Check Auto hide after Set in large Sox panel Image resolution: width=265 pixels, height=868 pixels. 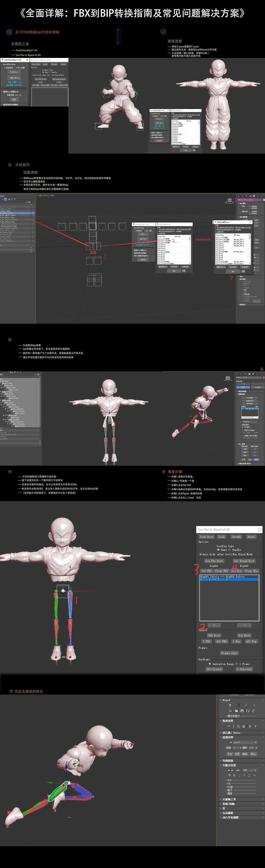(201, 554)
